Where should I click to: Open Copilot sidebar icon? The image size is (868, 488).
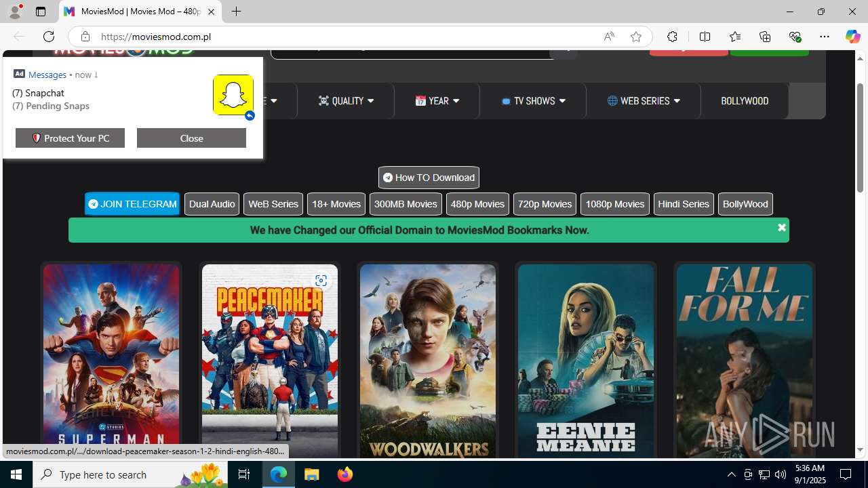tap(852, 37)
